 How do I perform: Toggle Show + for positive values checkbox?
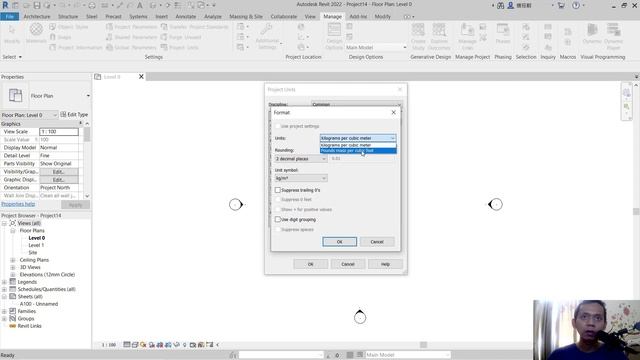(278, 209)
